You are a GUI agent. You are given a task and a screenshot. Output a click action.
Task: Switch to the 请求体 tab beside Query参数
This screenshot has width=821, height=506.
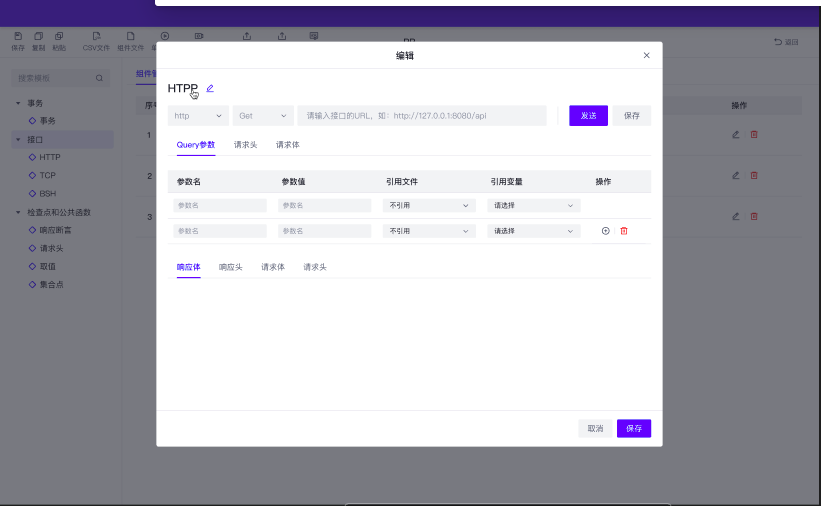(x=287, y=145)
